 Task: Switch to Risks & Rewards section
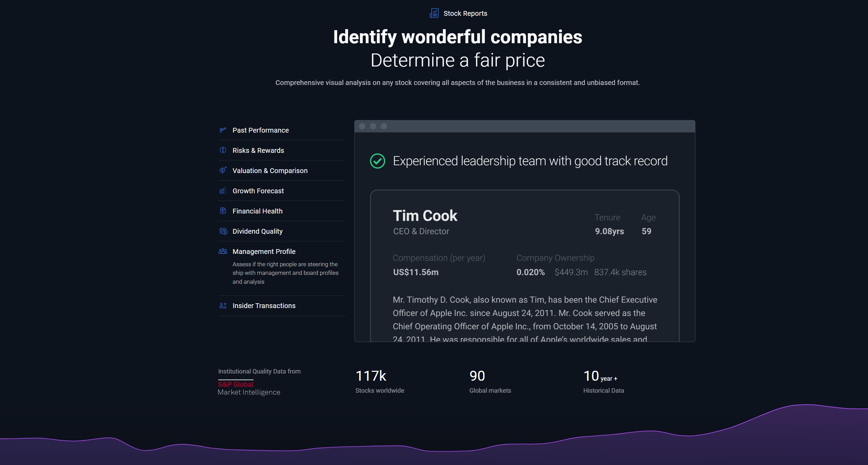(258, 150)
